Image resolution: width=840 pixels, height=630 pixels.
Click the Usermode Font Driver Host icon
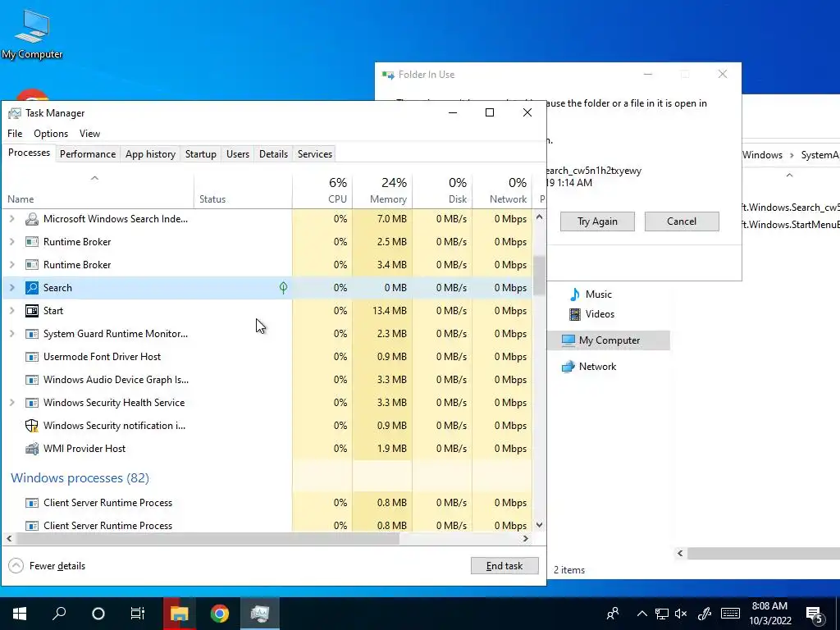coord(32,357)
